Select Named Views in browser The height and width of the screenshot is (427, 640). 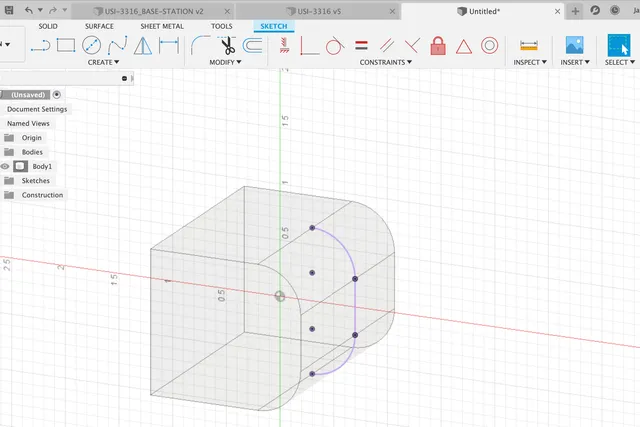(28, 123)
